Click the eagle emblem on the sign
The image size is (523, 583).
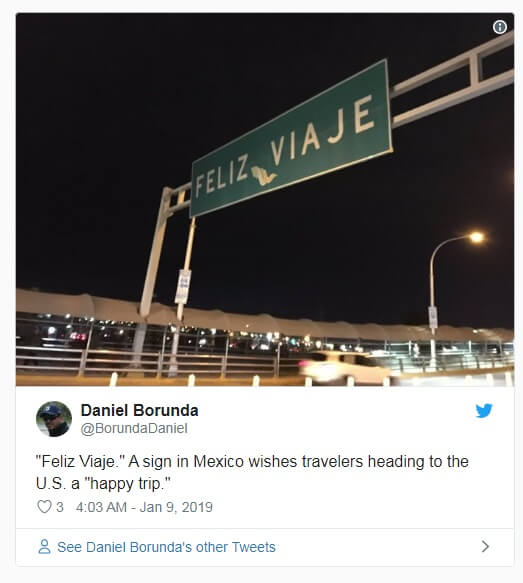coord(264,176)
